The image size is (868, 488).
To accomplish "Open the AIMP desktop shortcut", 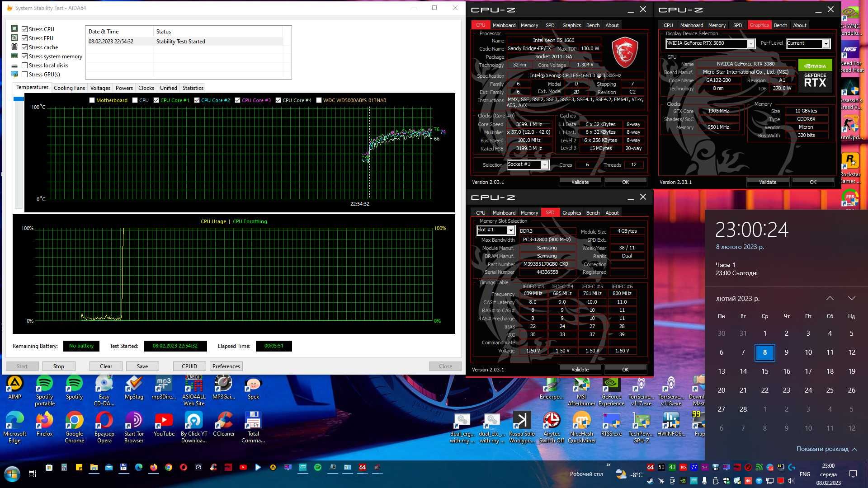I will coord(14,387).
